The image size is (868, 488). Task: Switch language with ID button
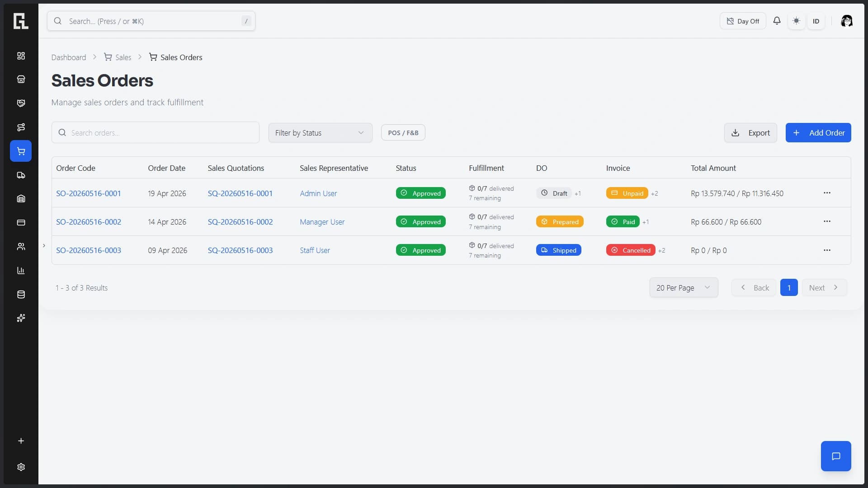[816, 21]
